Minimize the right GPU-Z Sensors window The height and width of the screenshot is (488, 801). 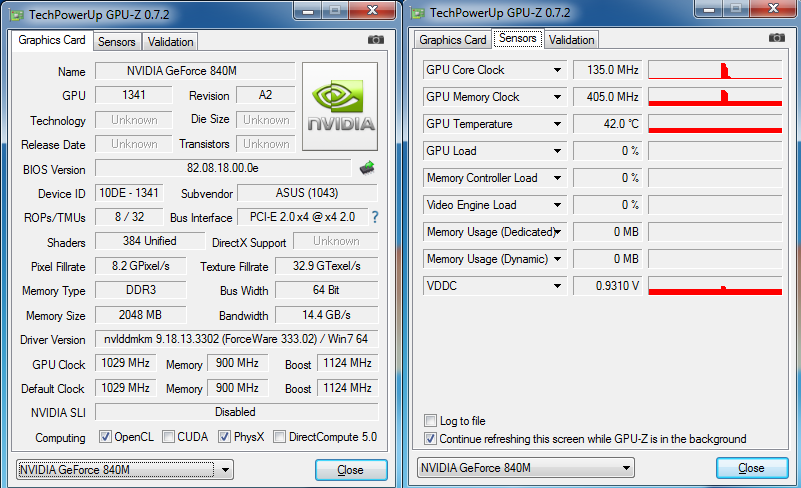[x=709, y=9]
